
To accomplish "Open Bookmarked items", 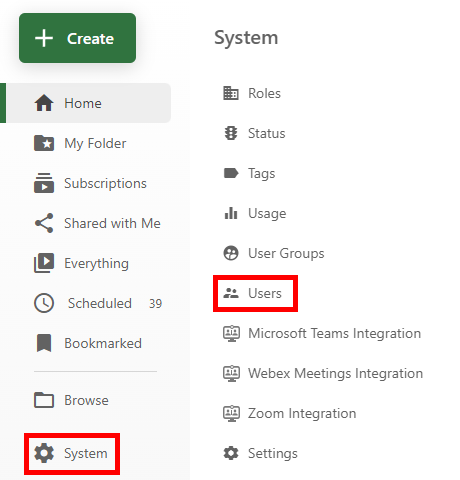I will pyautogui.click(x=103, y=343).
